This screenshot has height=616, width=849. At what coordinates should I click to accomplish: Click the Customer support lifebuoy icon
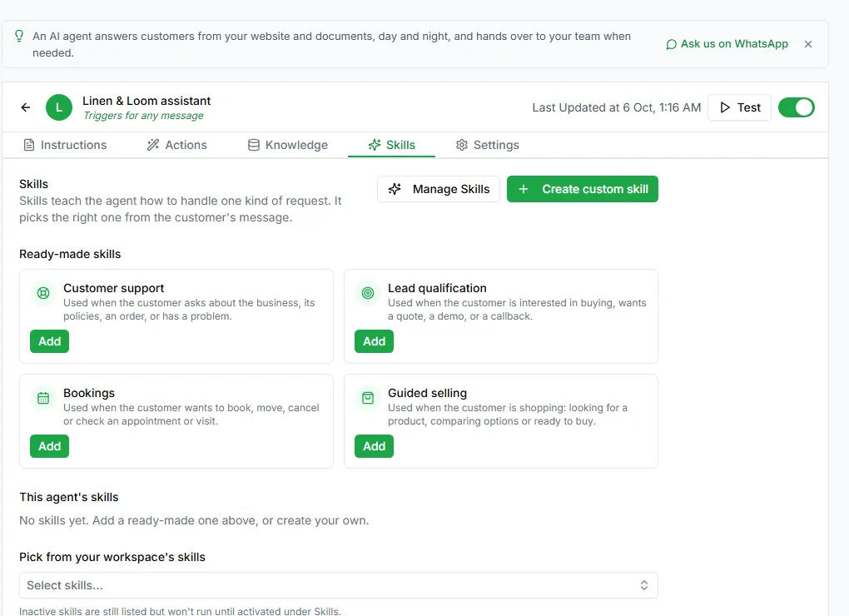(x=43, y=293)
